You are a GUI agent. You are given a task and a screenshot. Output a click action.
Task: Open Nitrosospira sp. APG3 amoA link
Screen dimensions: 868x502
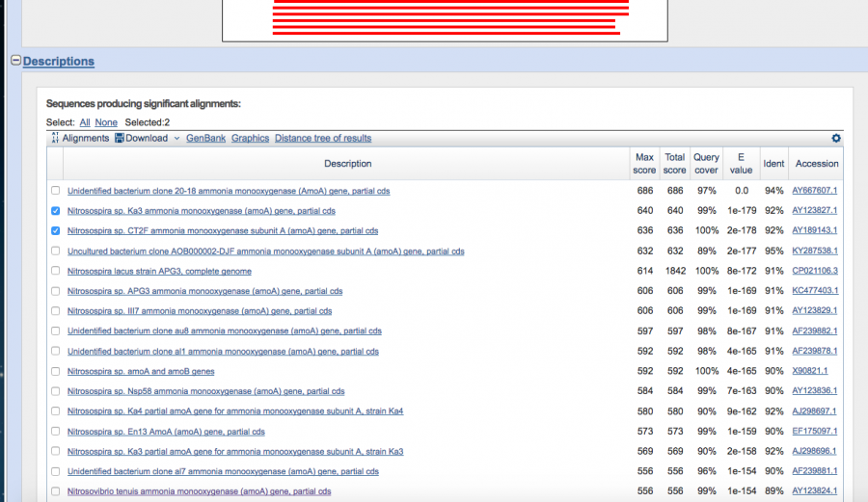coord(204,291)
